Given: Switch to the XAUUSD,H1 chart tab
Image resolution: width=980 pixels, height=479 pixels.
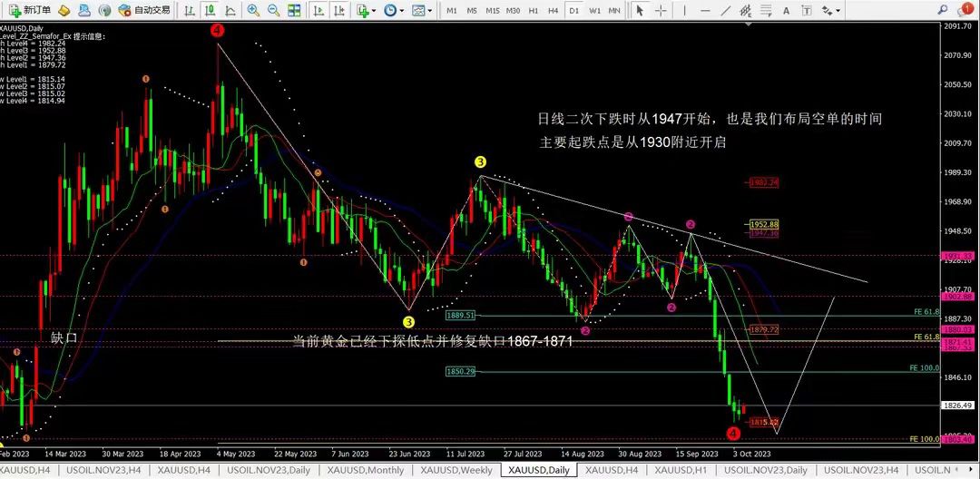Looking at the screenshot, I should 682,470.
